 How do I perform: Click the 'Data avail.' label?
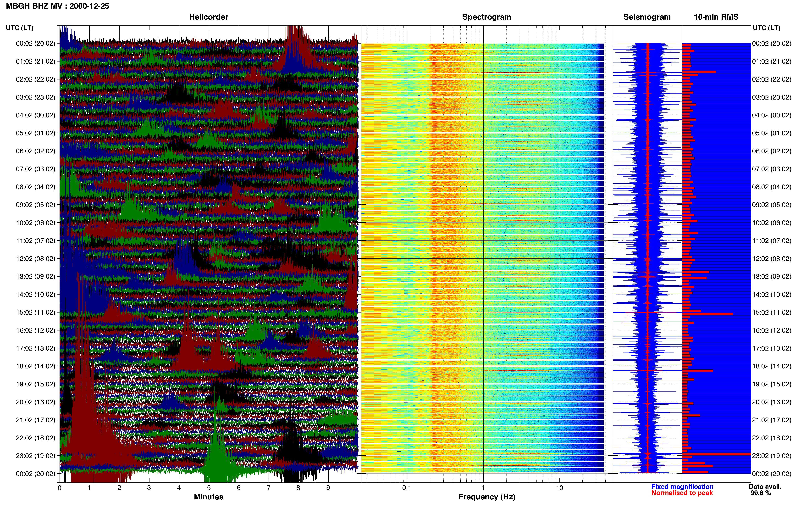tap(765, 486)
